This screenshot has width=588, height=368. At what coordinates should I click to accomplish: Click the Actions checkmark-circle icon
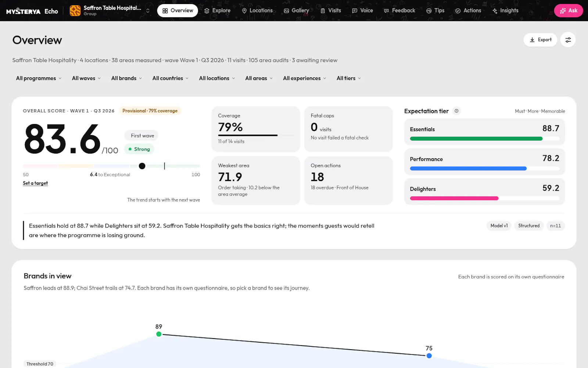point(458,11)
